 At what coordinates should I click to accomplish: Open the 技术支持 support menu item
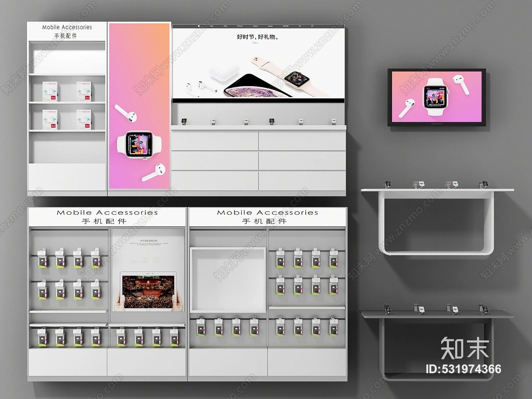tap(286, 26)
